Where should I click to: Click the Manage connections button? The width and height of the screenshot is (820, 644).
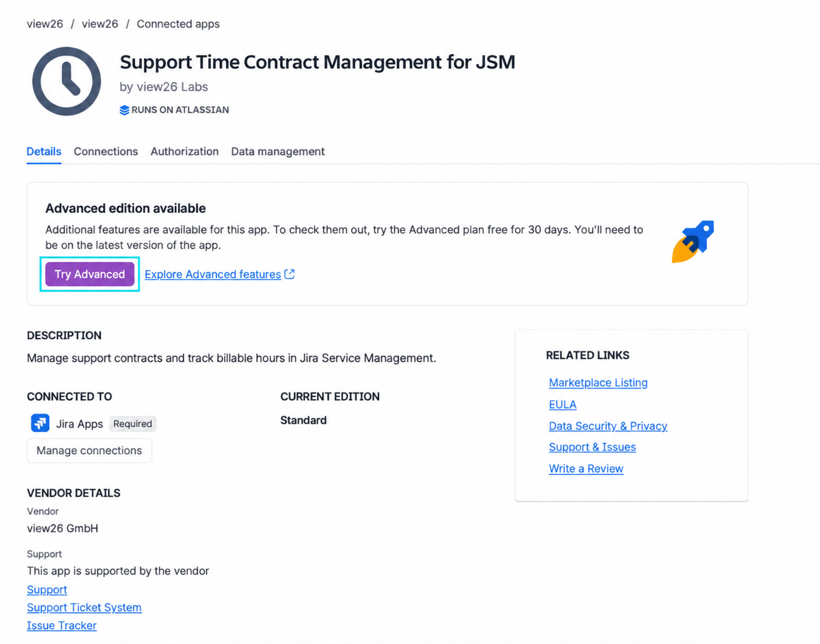click(x=89, y=451)
